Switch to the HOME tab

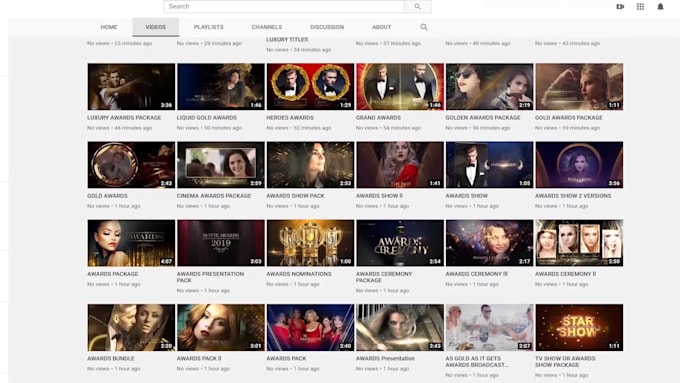coord(109,27)
